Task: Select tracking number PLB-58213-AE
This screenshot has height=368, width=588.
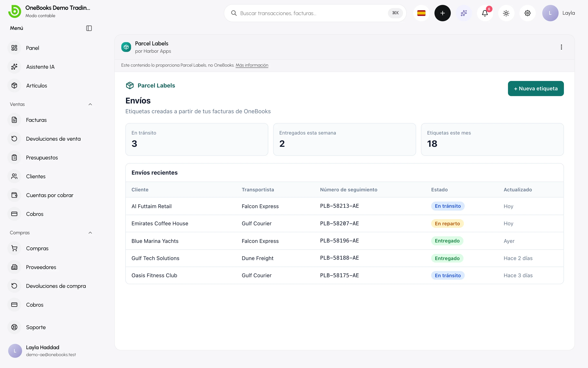Action: tap(339, 206)
